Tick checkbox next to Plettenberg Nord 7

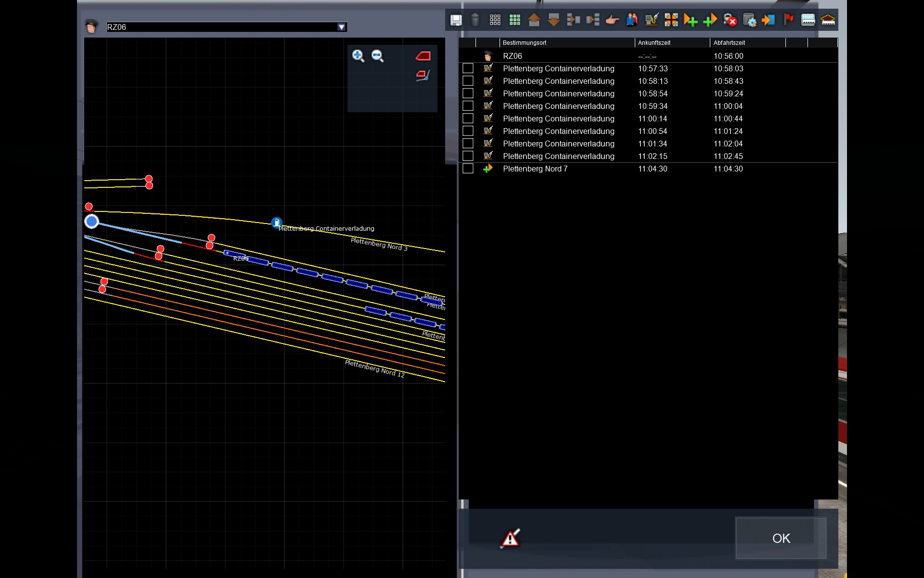tap(468, 169)
